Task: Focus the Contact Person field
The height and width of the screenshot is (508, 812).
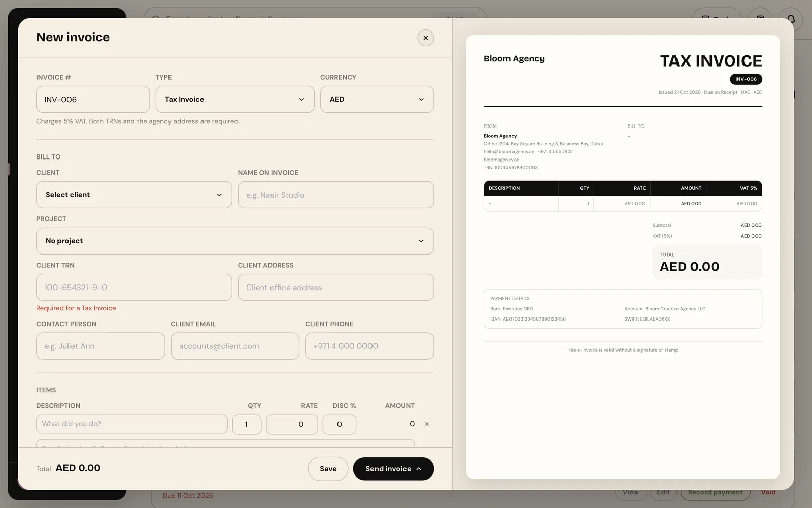Action: point(100,346)
